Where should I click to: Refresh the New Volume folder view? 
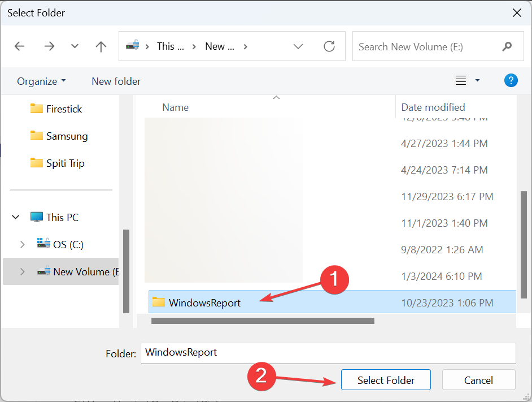tap(329, 46)
